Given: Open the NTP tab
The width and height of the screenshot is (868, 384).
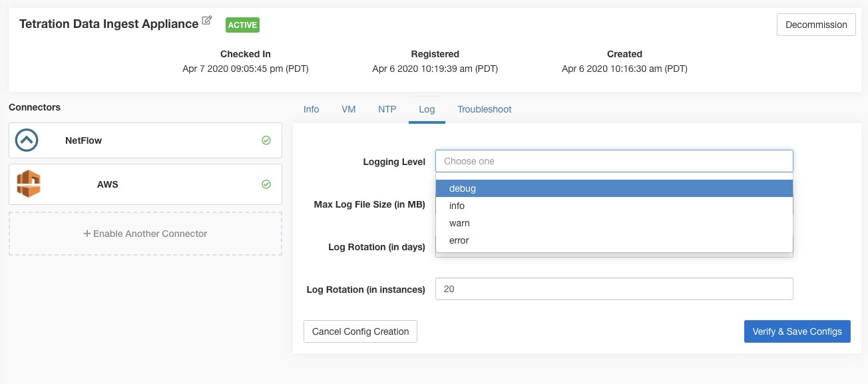Looking at the screenshot, I should tap(387, 109).
